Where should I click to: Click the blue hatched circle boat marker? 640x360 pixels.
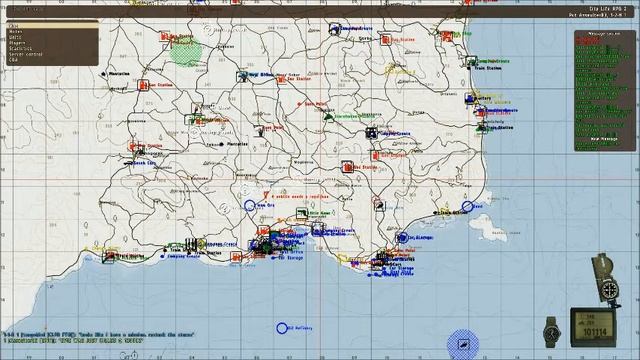(463, 344)
